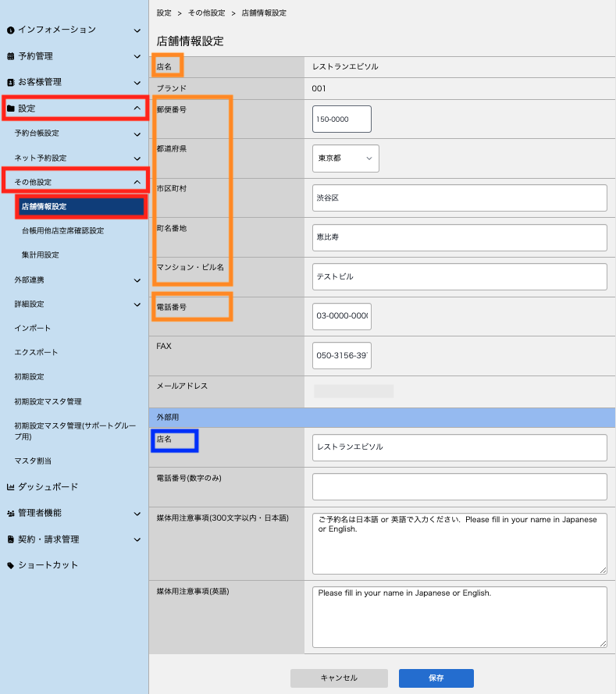616x694 pixels.
Task: Click the 電話番号 field 03-0000
Action: [342, 316]
